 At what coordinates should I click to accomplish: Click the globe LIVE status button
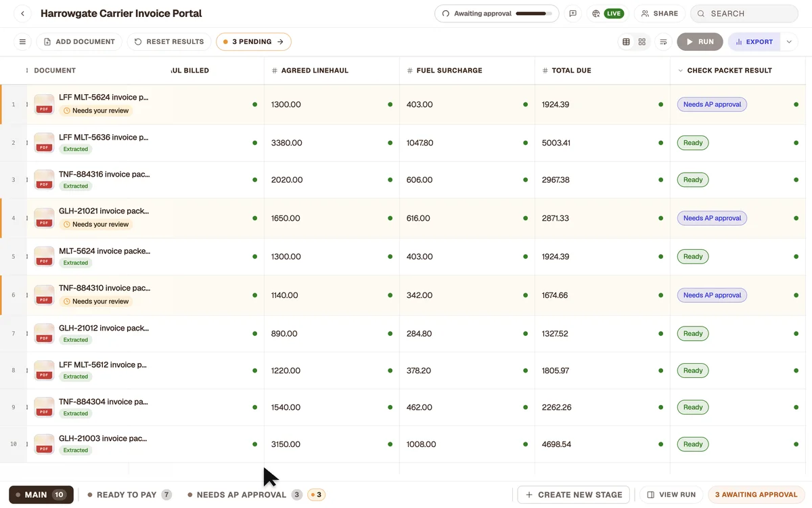coord(607,14)
